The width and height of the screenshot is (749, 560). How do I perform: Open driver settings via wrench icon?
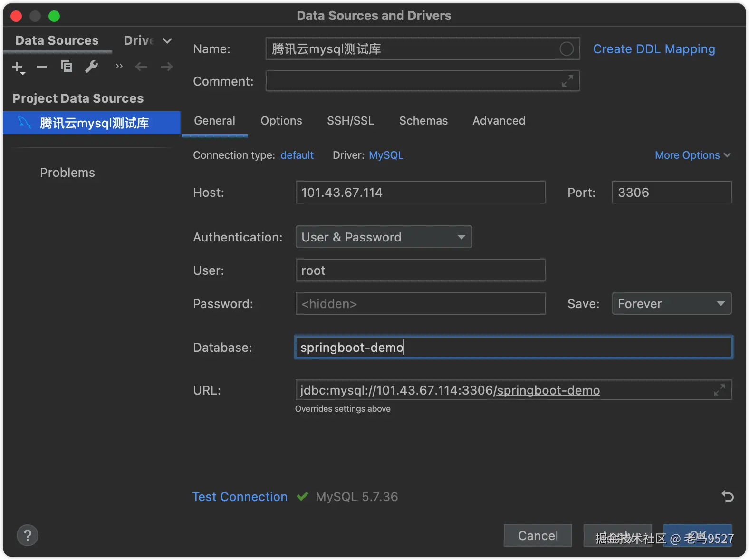(x=91, y=67)
